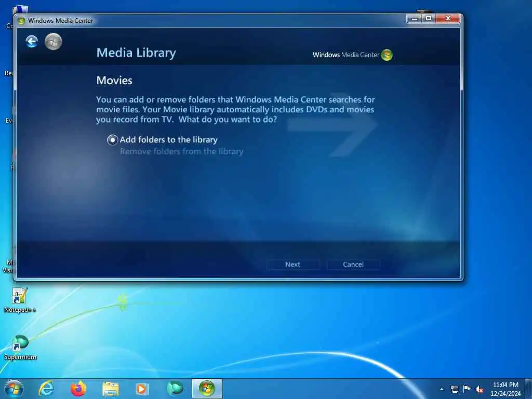This screenshot has height=399, width=532.
Task: Open the Notepad++ desktop shortcut
Action: pyautogui.click(x=20, y=300)
